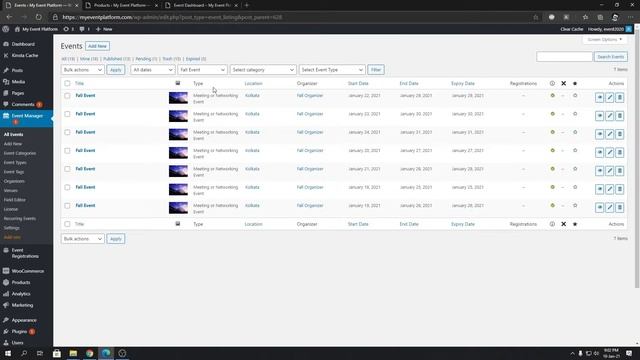Image resolution: width=640 pixels, height=360 pixels.
Task: View the Fall Event starting January 23
Action: click(x=599, y=116)
